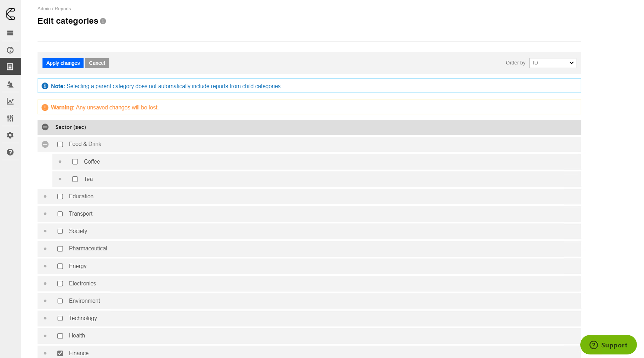Enable the Education category checkbox
644x358 pixels.
(x=60, y=197)
